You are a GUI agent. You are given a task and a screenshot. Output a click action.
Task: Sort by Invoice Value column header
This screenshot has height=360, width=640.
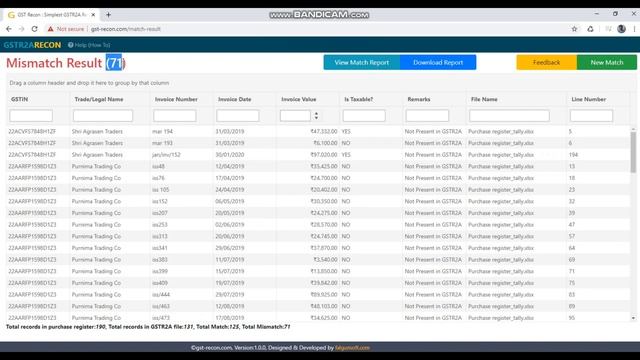pos(298,99)
